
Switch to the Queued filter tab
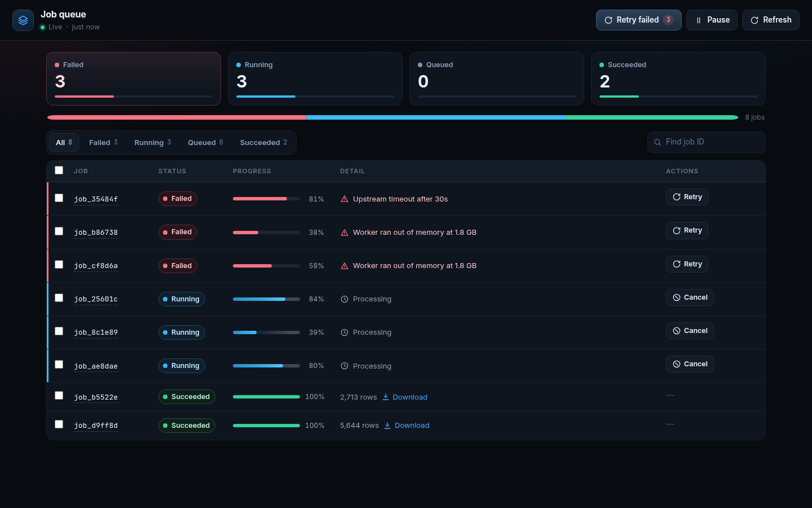pos(205,142)
